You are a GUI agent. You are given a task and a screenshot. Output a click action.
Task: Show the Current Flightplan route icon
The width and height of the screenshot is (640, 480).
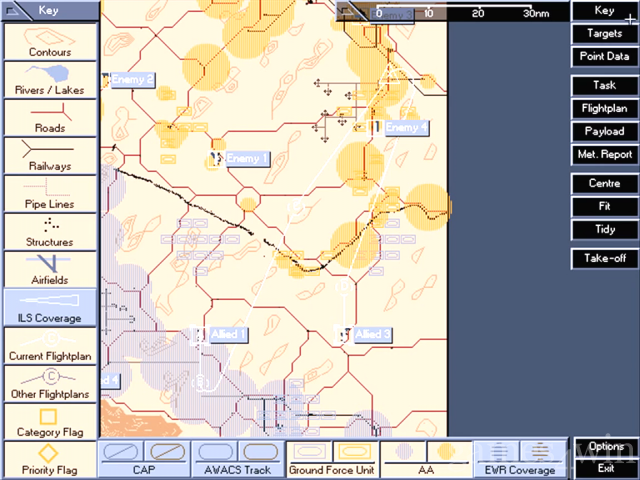[49, 345]
